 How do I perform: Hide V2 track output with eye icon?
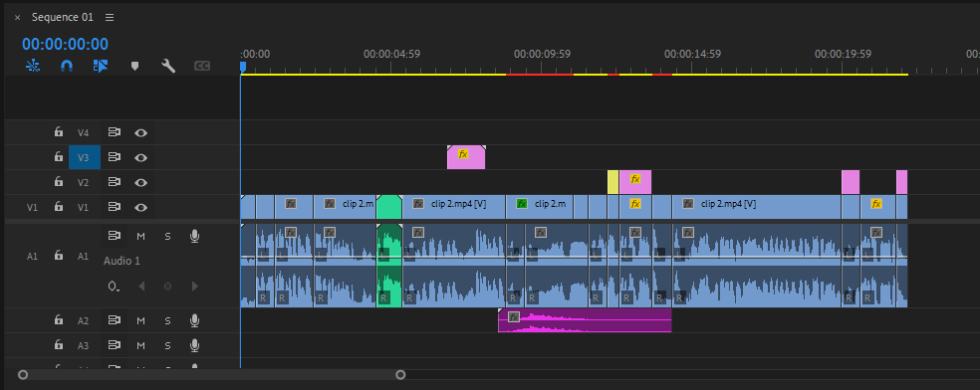coord(141,182)
